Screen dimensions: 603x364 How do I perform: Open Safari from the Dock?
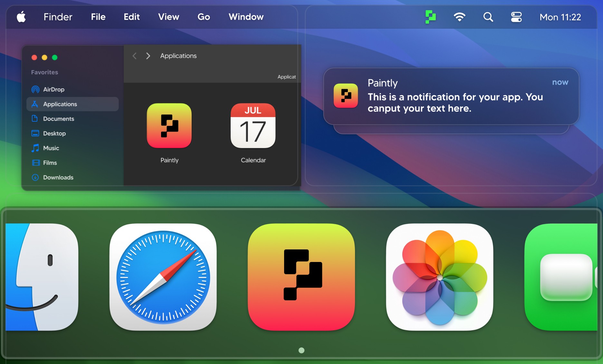click(x=163, y=277)
